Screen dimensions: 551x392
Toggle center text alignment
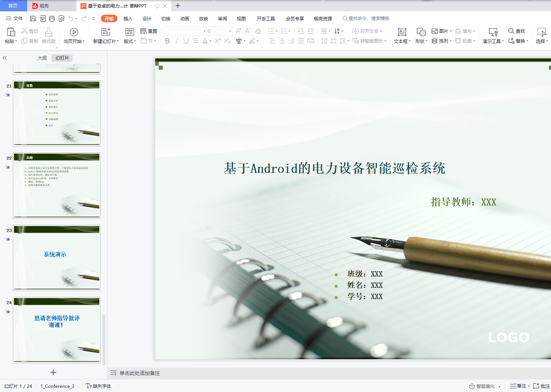coord(282,41)
